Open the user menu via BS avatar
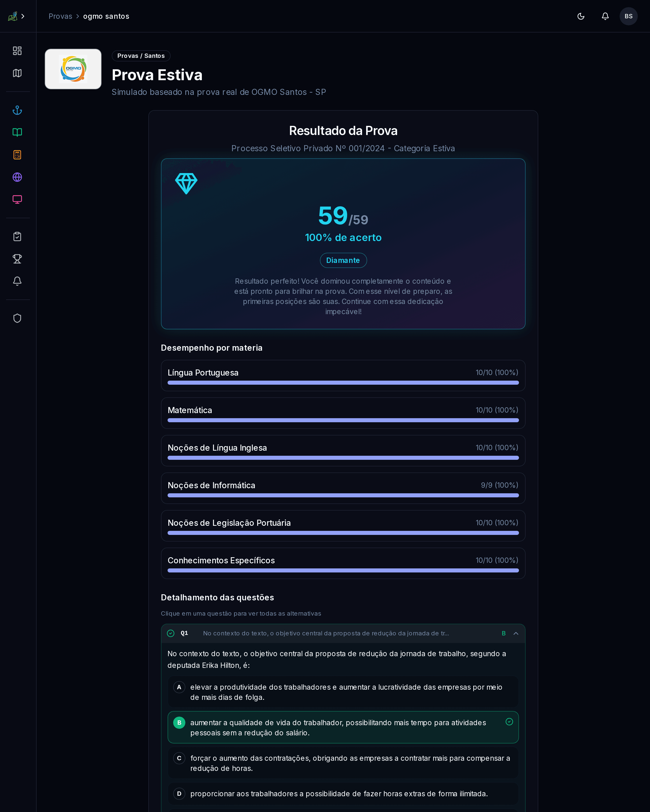This screenshot has width=650, height=812. tap(628, 16)
